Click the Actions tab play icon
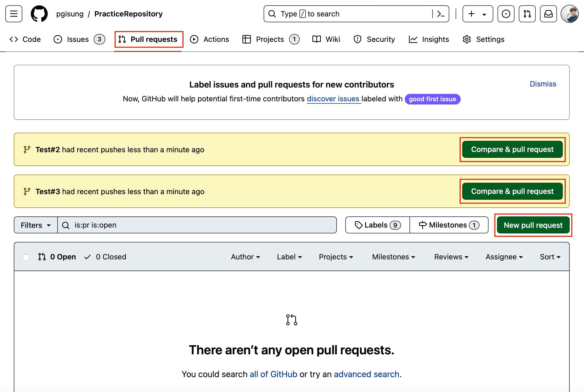 pyautogui.click(x=194, y=39)
